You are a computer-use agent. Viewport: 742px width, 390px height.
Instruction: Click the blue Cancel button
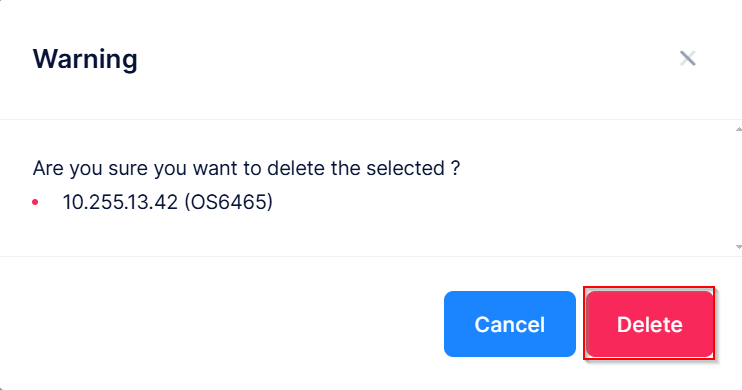click(x=510, y=324)
